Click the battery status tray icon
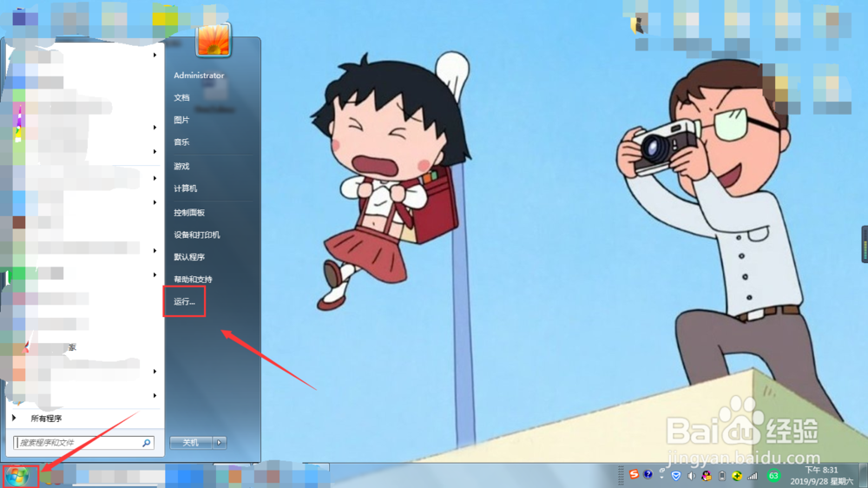The width and height of the screenshot is (868, 488). point(722,476)
